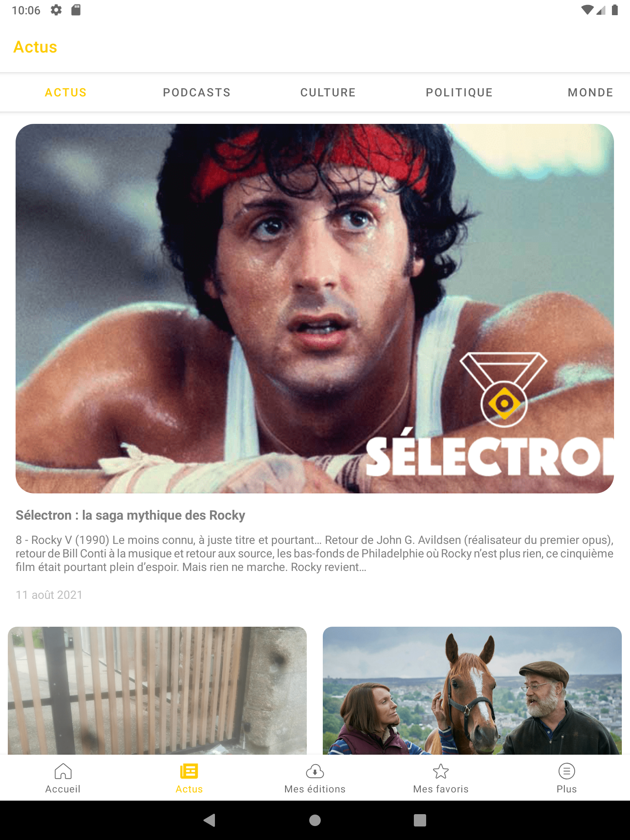Switch to the PODCASTS tab
Image resolution: width=630 pixels, height=840 pixels.
(x=197, y=92)
